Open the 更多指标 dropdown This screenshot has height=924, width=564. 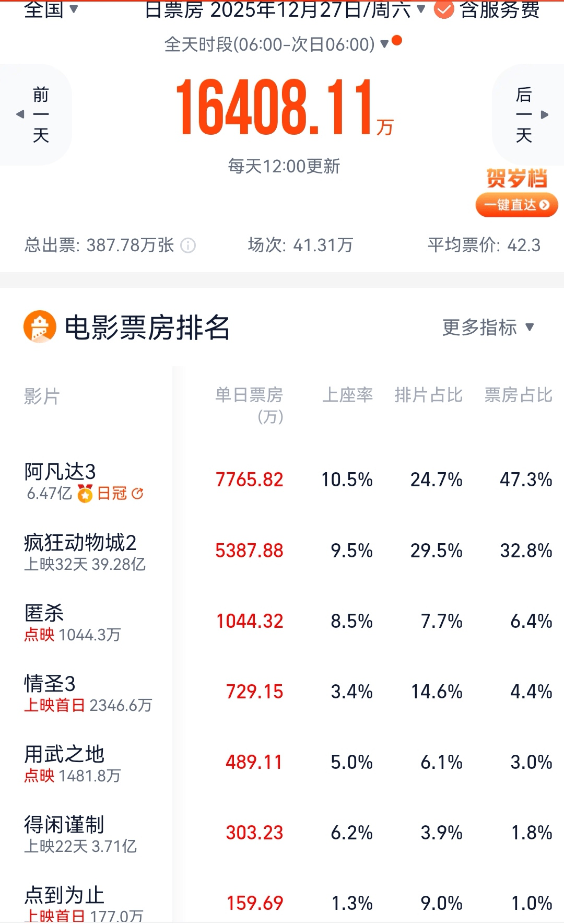coord(488,328)
